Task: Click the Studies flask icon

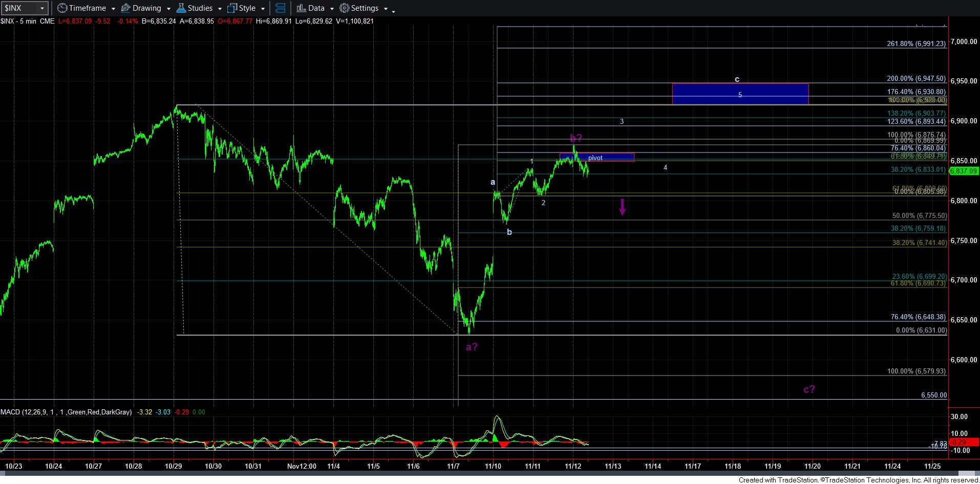Action: point(181,8)
